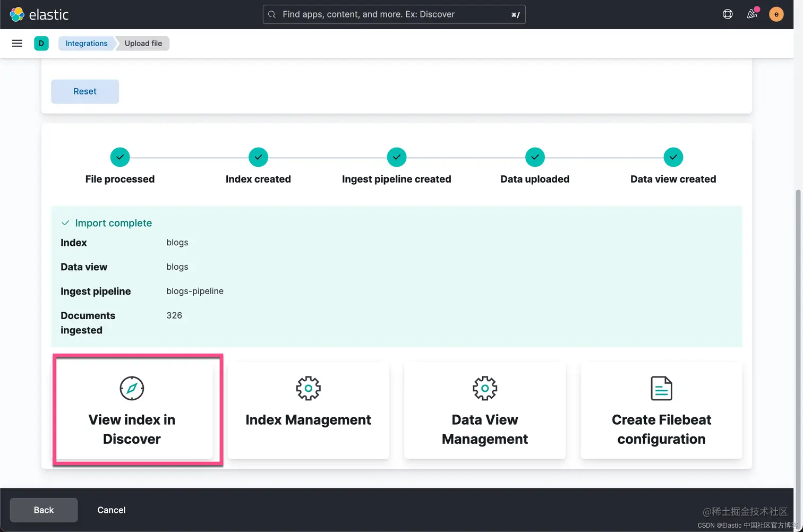This screenshot has width=803, height=532.
Task: Select the 'blogs-pipeline' ingest pipeline value
Action: pyautogui.click(x=195, y=291)
